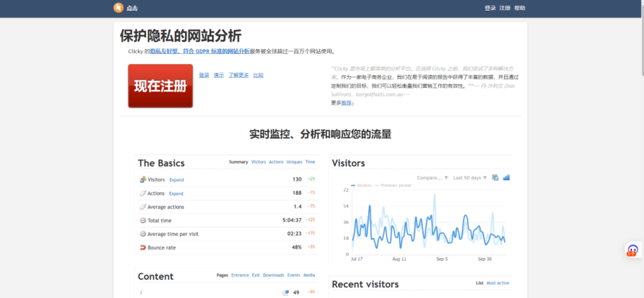Image resolution: width=644 pixels, height=298 pixels.
Task: Expand the Visitors row
Action: [176, 180]
